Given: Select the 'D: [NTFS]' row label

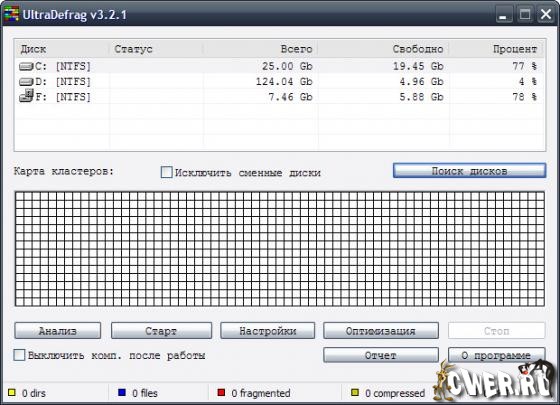Looking at the screenshot, I should pyautogui.click(x=63, y=82).
